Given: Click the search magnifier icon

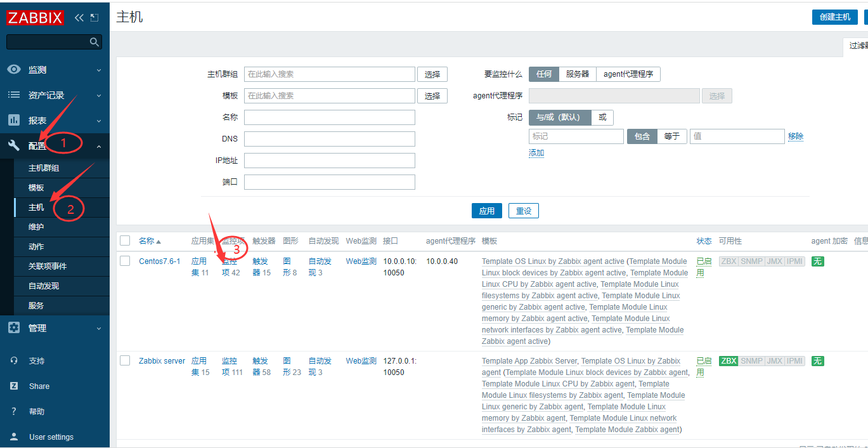Looking at the screenshot, I should point(94,42).
